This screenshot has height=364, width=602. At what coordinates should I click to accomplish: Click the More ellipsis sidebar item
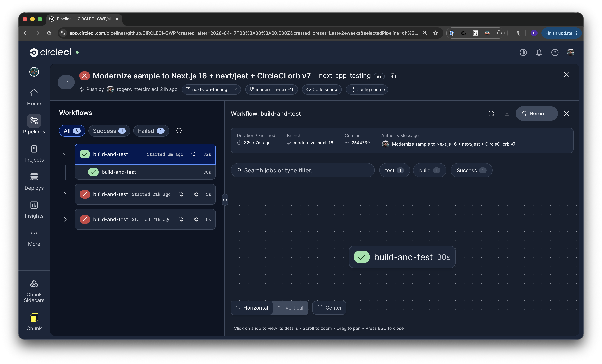pyautogui.click(x=34, y=238)
